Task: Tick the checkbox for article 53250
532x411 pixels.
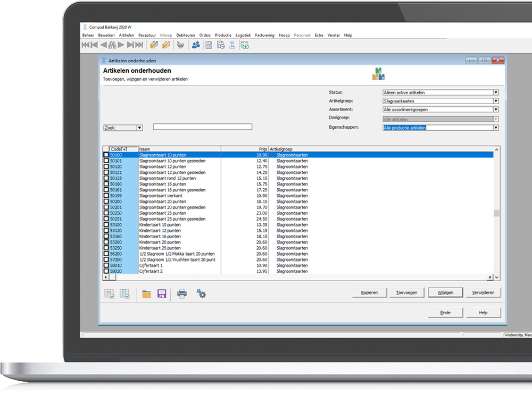Action: [x=106, y=248]
